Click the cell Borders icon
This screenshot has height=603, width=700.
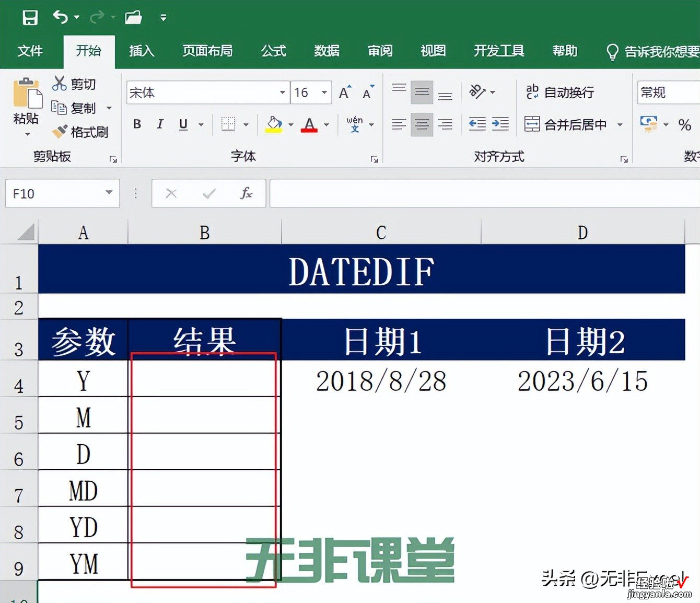point(228,124)
